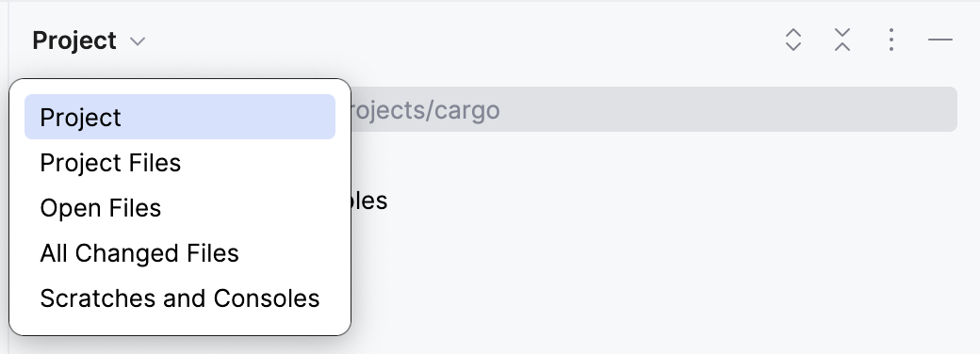Select the highlighted Project view entry
This screenshot has height=354, width=980.
(x=180, y=117)
